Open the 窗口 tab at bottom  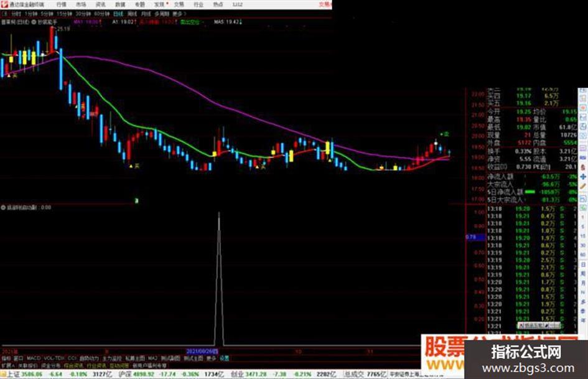[19, 358]
